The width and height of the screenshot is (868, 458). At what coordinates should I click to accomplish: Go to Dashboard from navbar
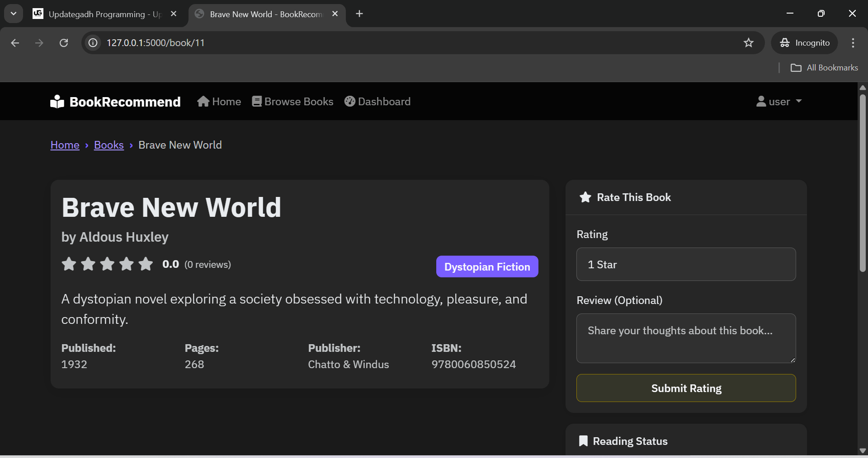377,102
